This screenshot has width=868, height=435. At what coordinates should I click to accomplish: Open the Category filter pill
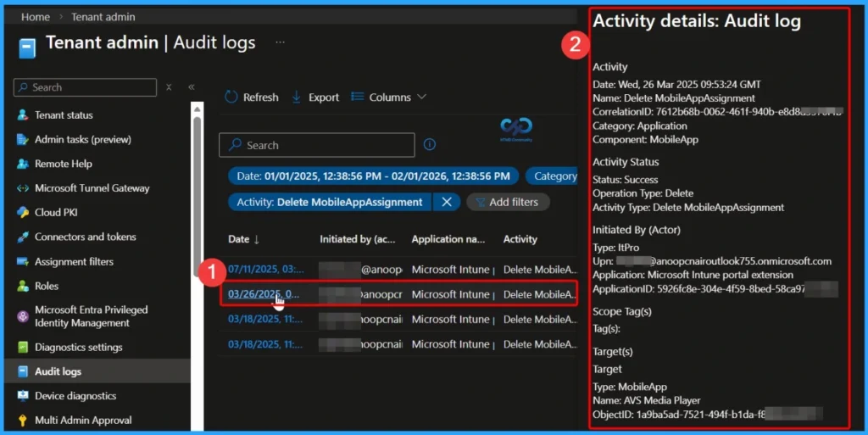(x=551, y=176)
